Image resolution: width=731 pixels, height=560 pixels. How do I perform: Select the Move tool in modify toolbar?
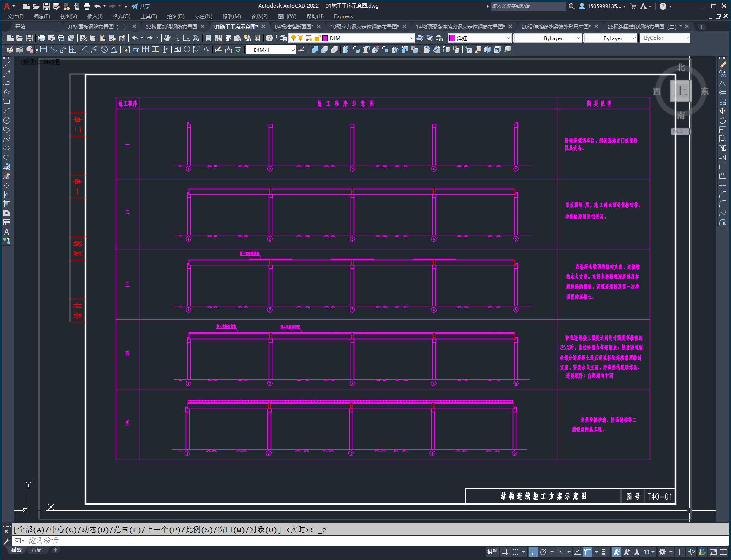pos(723,111)
